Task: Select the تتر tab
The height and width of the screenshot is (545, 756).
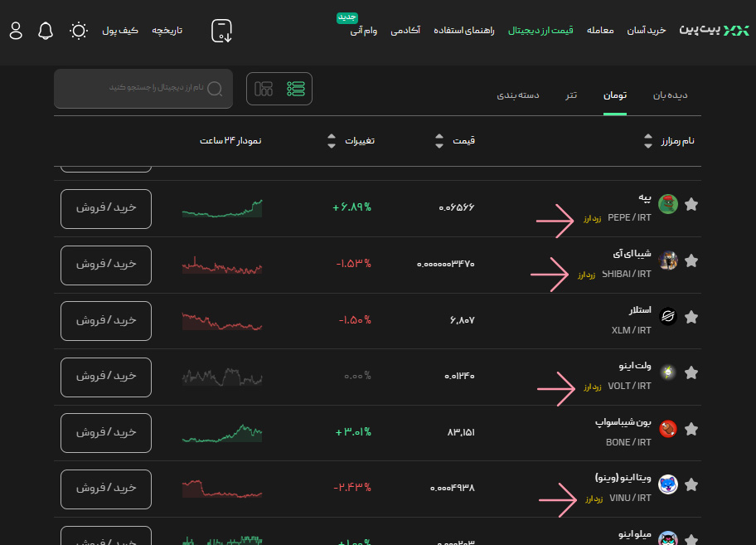Action: pos(571,95)
